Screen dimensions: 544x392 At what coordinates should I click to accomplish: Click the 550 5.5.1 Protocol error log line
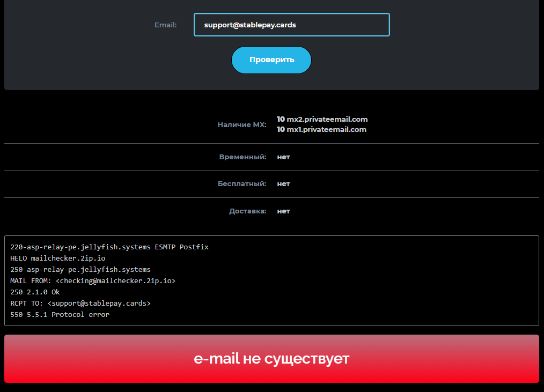60,315
